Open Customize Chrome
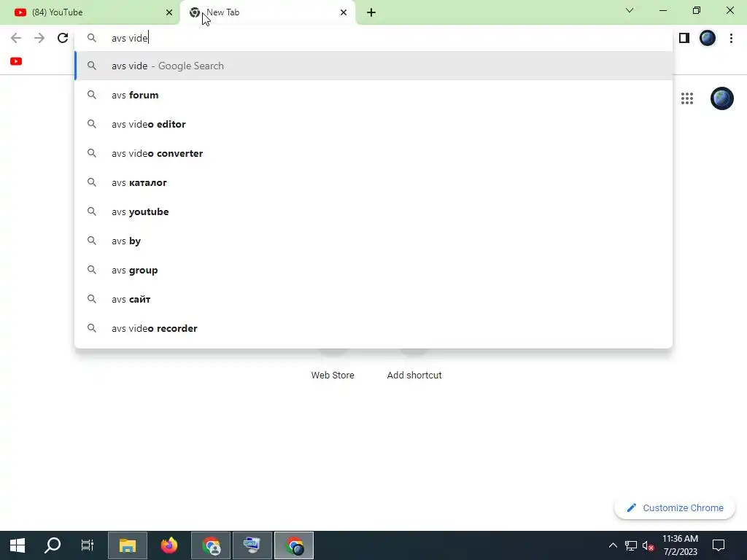This screenshot has height=560, width=747. click(x=675, y=508)
